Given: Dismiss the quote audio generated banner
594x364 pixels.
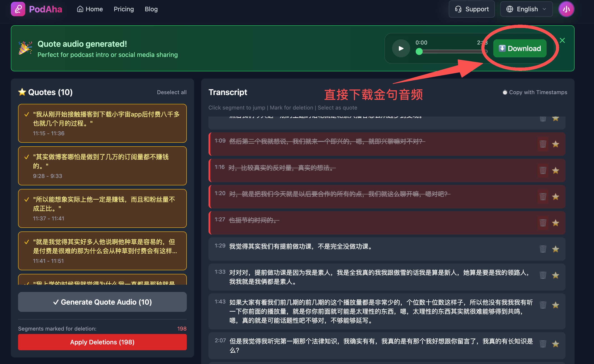Looking at the screenshot, I should pos(562,40).
